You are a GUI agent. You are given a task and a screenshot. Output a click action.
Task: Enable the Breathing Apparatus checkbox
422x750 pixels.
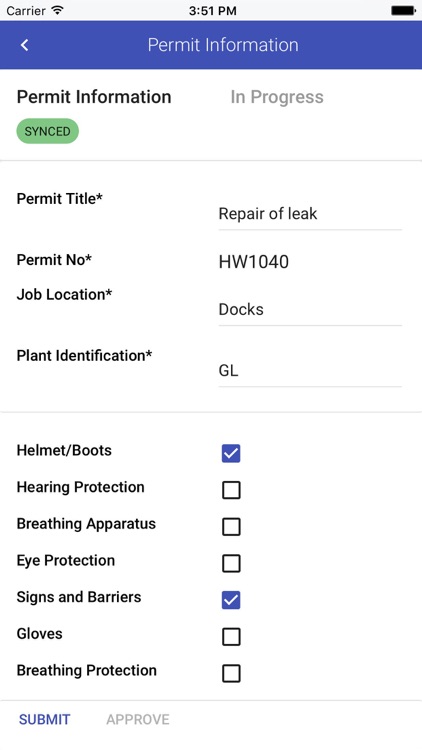point(231,527)
